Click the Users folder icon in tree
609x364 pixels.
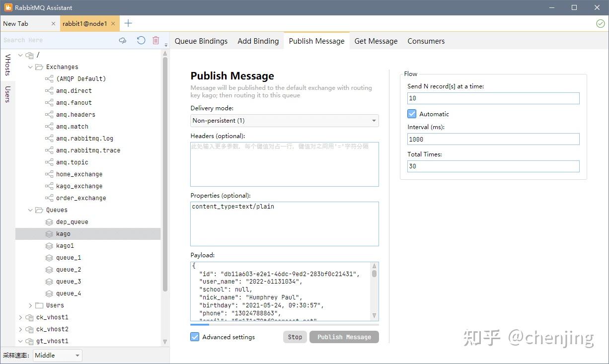(x=39, y=305)
